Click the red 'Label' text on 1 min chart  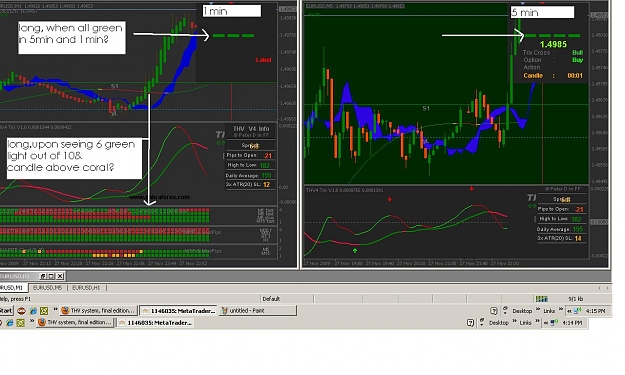click(x=263, y=60)
